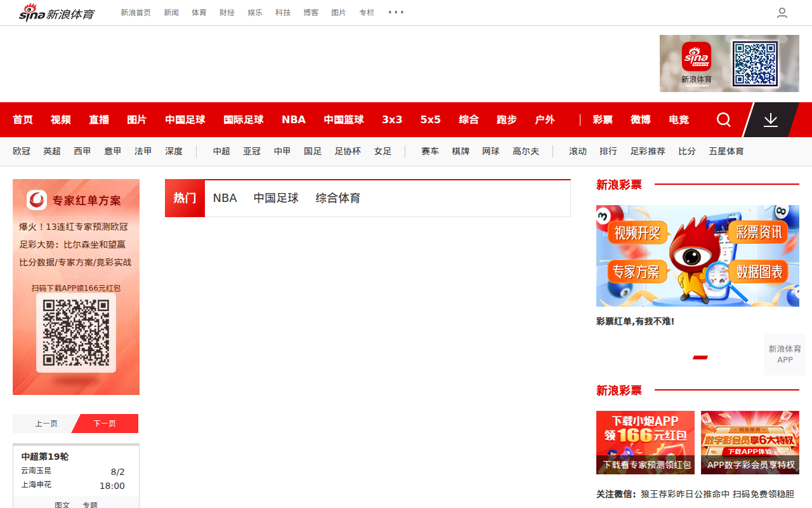Open 彩票红单,有我不难! headline
This screenshot has width=812, height=508.
coord(635,321)
